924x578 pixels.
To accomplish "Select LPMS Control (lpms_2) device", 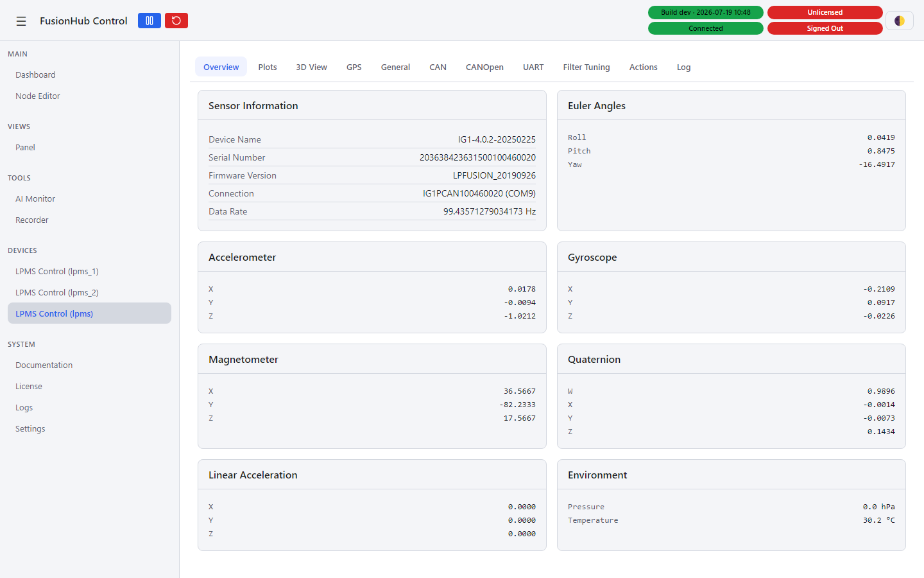I will click(89, 293).
